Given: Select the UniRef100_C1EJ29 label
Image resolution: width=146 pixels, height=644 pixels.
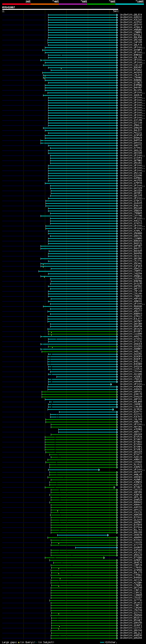Looking at the screenshot, I should point(131,65).
